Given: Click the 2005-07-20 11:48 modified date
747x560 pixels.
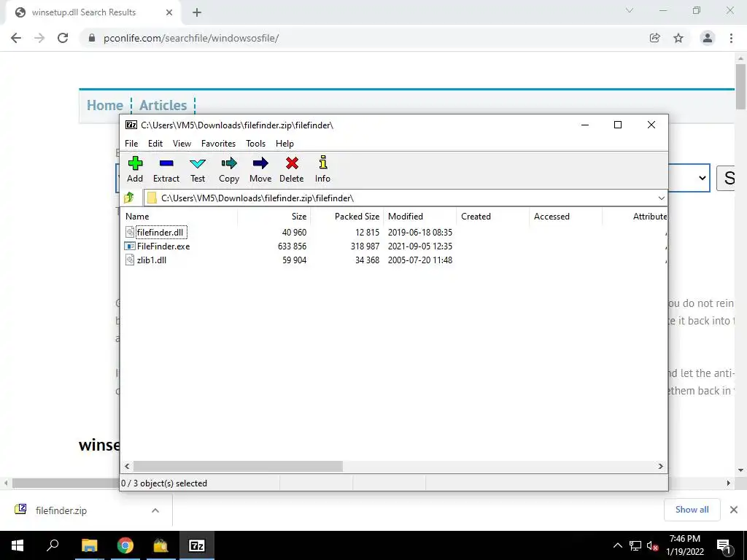Looking at the screenshot, I should 419,260.
